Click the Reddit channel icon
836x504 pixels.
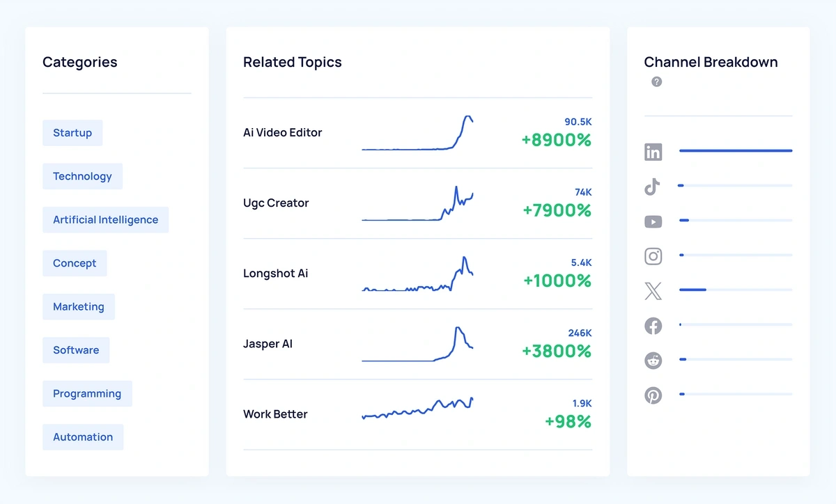click(x=653, y=361)
